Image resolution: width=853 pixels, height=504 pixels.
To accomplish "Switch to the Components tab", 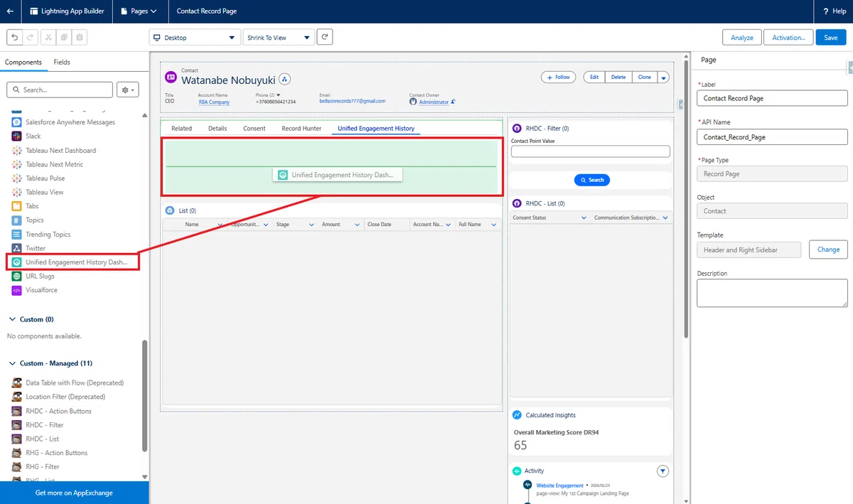I will pos(23,63).
